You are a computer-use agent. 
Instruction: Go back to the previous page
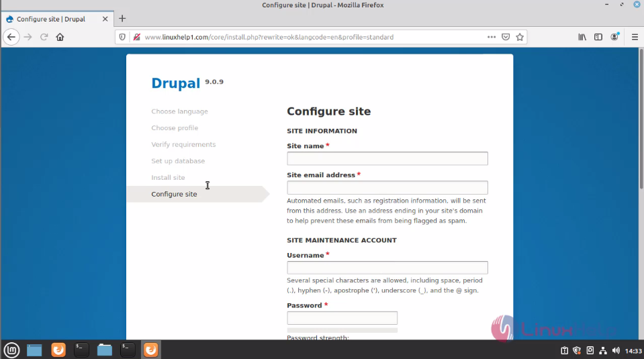coord(11,37)
